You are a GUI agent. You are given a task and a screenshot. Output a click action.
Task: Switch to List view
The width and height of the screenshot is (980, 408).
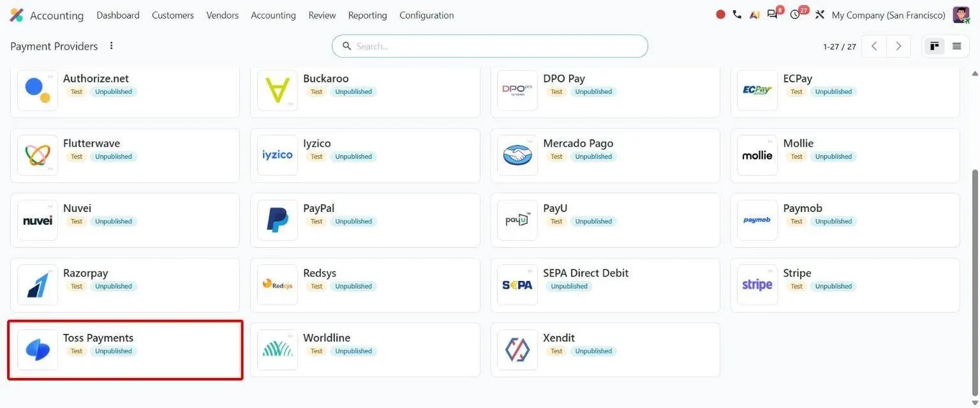(956, 46)
